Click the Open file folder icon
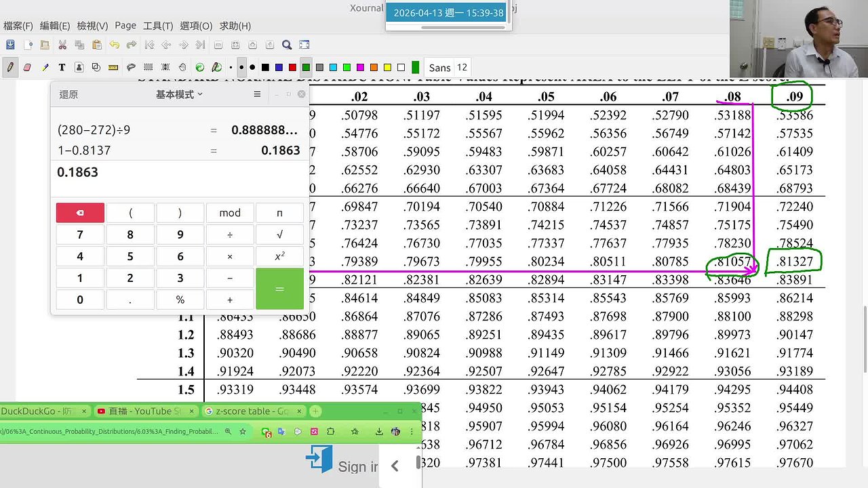The image size is (868, 488). (x=45, y=45)
